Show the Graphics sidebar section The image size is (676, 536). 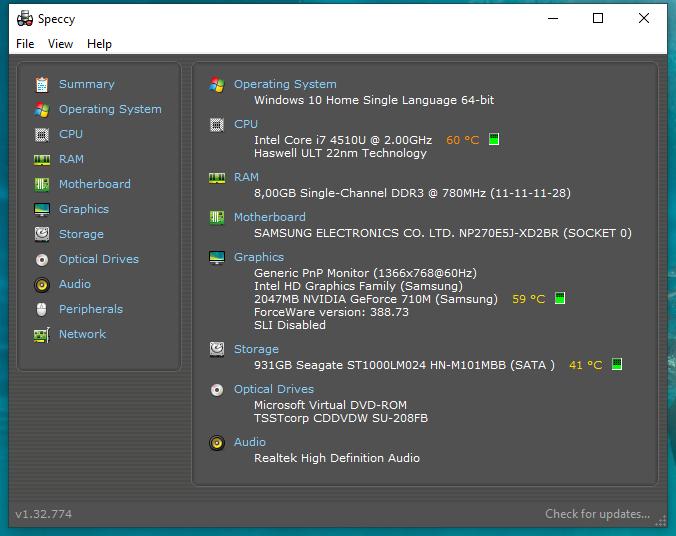pos(84,209)
